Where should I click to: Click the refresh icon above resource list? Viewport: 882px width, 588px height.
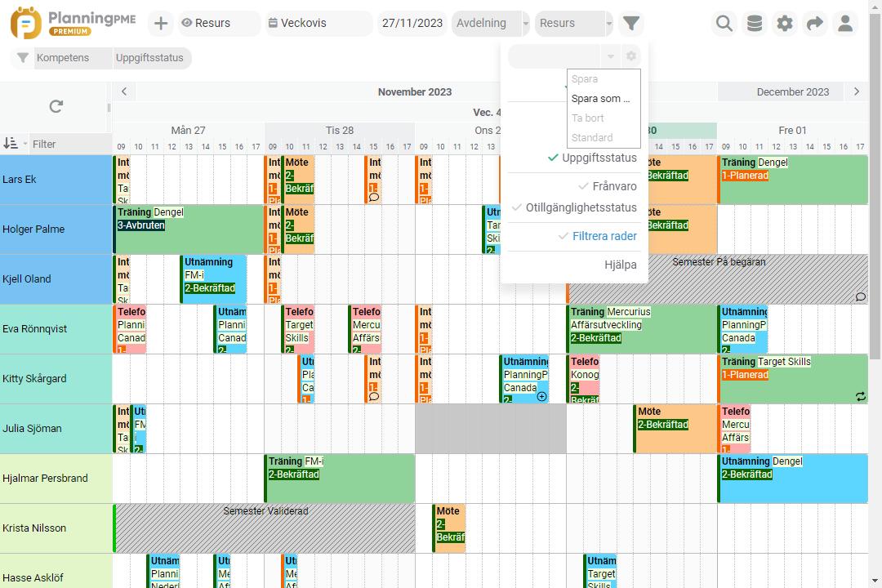point(56,106)
